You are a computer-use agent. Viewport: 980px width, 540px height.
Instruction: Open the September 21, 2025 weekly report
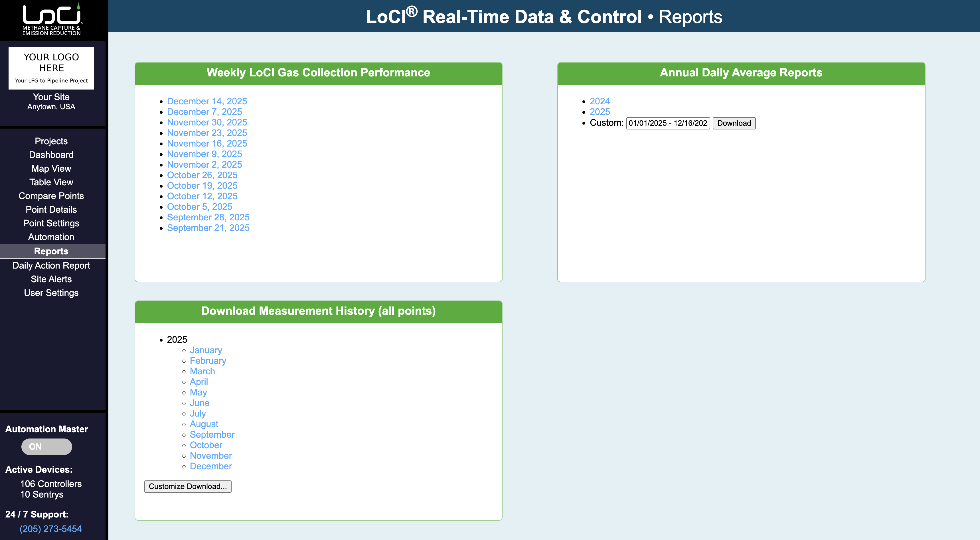208,228
